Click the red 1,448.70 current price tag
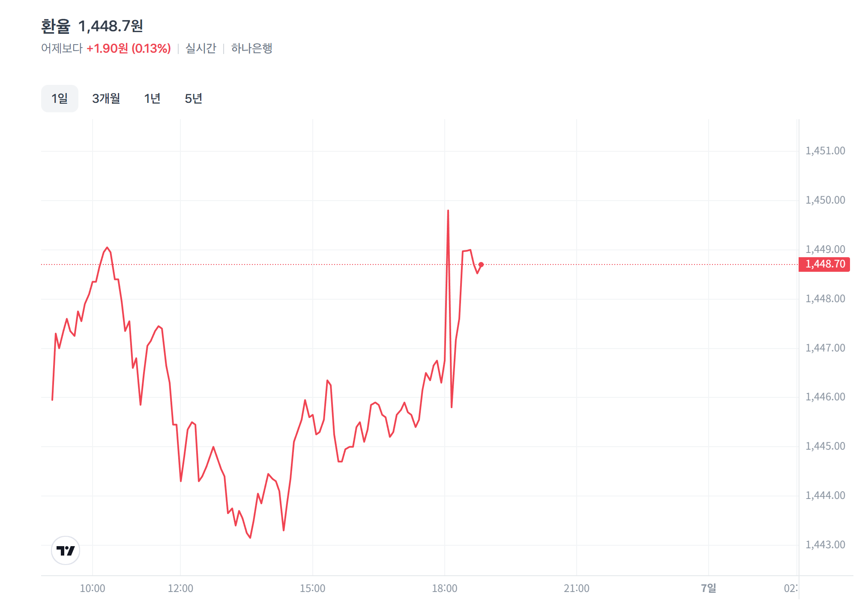This screenshot has height=610, width=868. 825,264
